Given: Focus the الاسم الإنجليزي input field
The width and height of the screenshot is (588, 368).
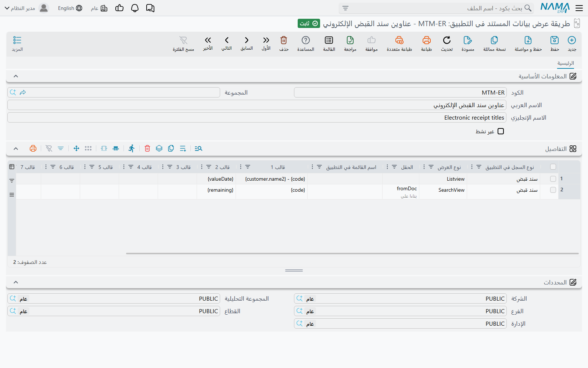Looking at the screenshot, I should (257, 118).
